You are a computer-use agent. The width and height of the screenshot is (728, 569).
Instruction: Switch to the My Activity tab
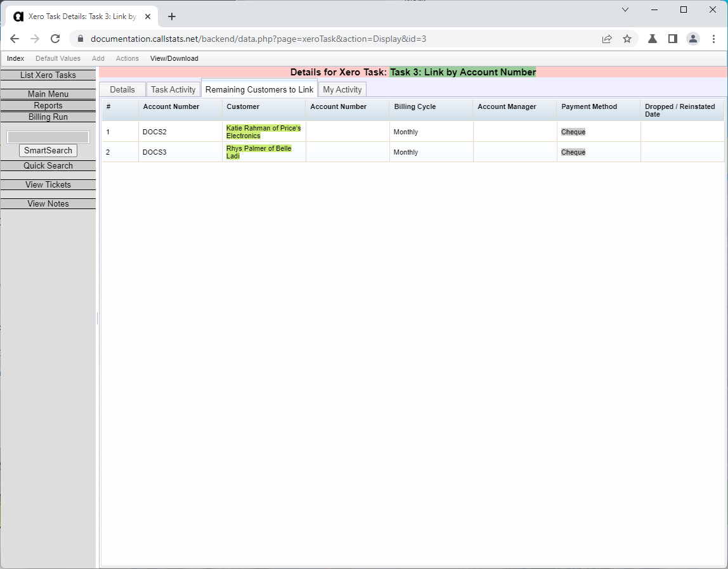coord(342,89)
